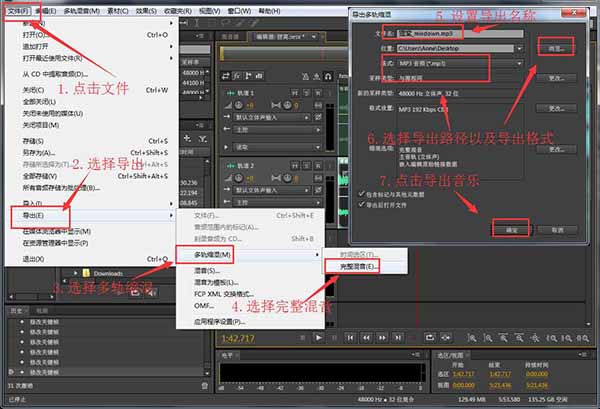Expand 轨道 1 automation lanes triangle

coord(226,147)
